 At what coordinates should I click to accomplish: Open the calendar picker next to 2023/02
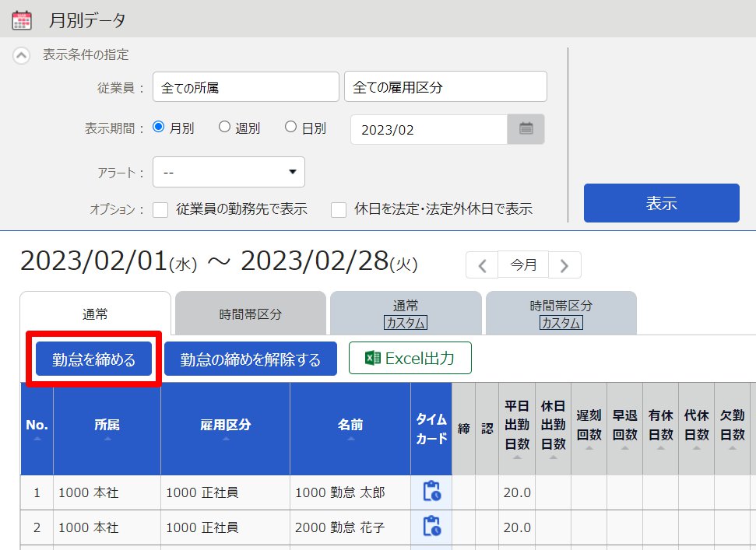coord(526,129)
